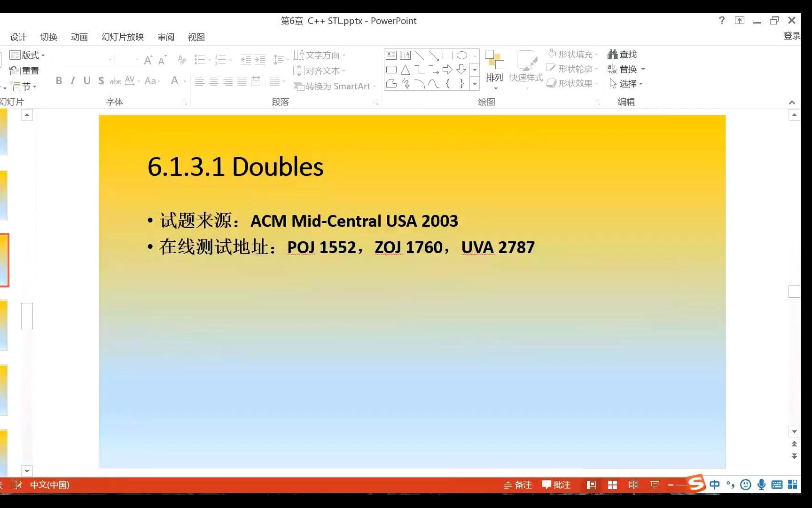This screenshot has height=508, width=812.
Task: Select rectangle shape
Action: [448, 56]
